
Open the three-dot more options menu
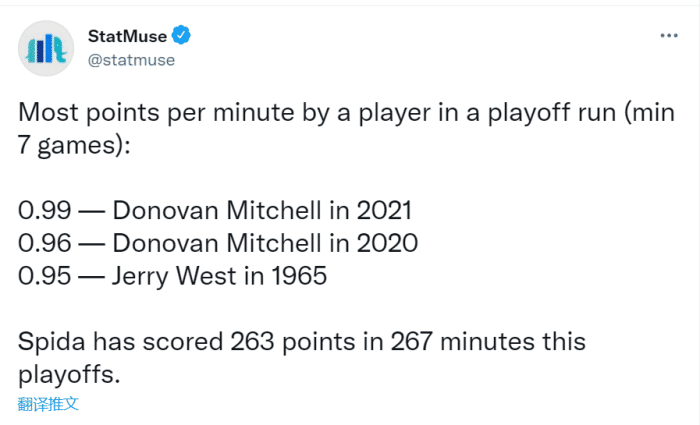[668, 35]
